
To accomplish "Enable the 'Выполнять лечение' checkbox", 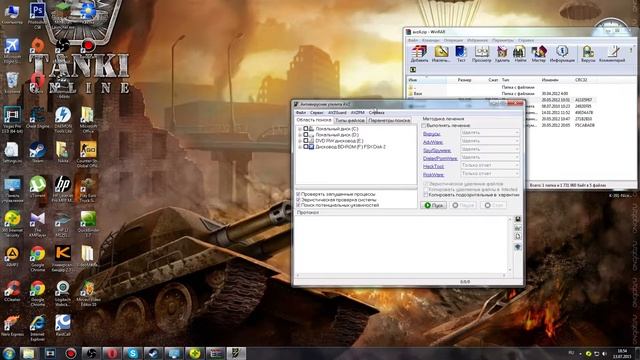I will 424,125.
